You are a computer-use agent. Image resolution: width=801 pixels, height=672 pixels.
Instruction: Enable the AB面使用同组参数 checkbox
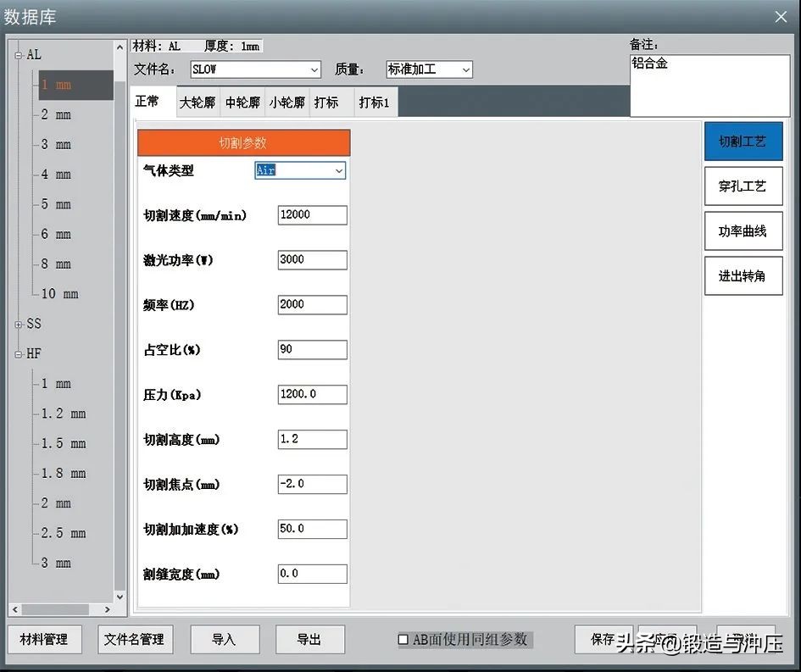403,640
